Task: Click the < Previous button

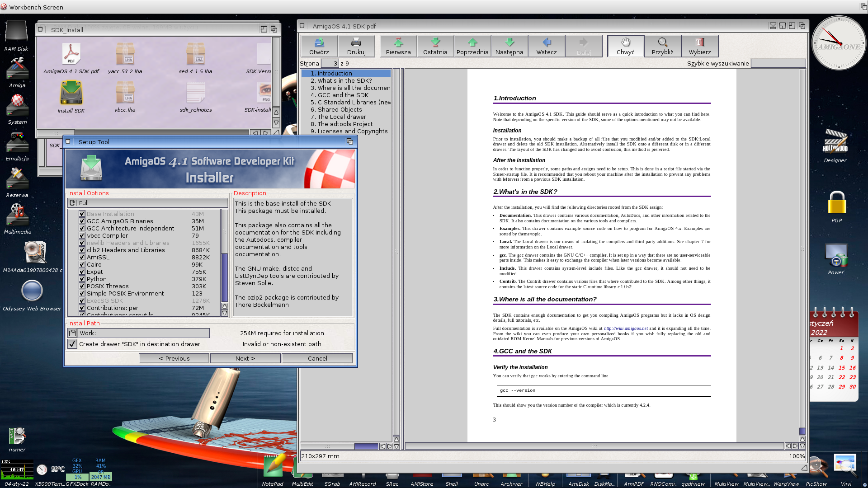Action: [174, 358]
